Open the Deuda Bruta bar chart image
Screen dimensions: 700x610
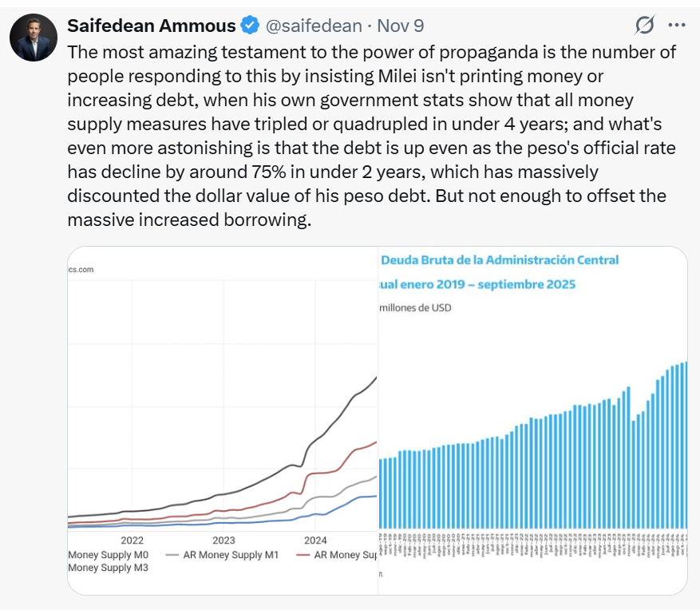click(x=532, y=415)
